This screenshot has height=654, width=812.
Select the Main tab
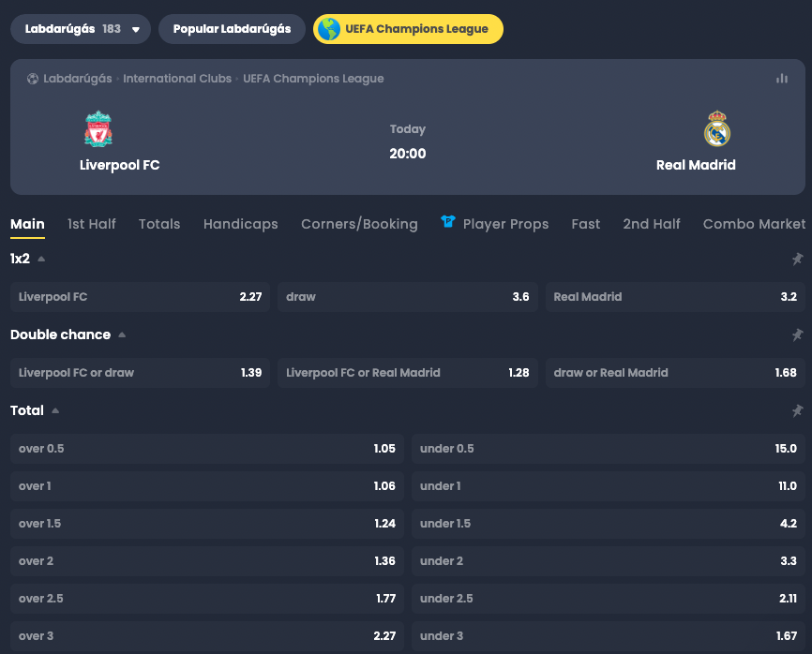point(27,224)
